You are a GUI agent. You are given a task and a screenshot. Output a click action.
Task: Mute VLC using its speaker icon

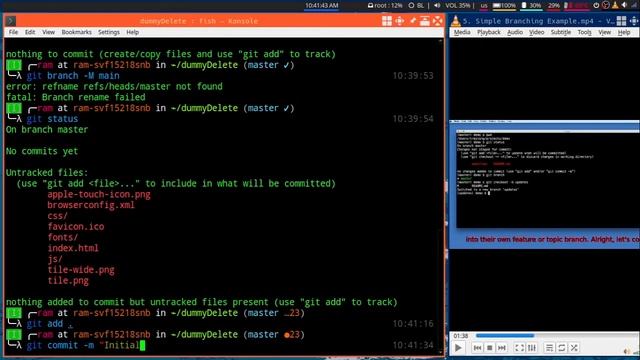[627, 351]
